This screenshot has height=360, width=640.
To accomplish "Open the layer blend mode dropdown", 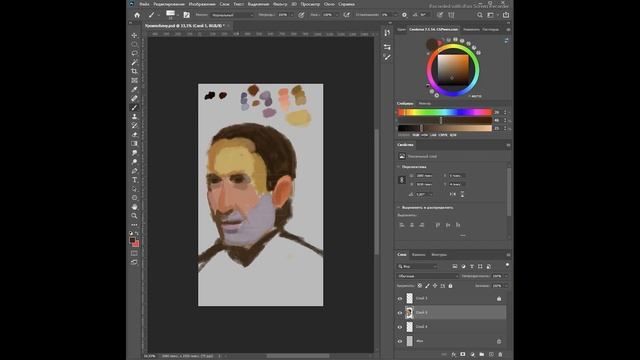I will (x=428, y=276).
